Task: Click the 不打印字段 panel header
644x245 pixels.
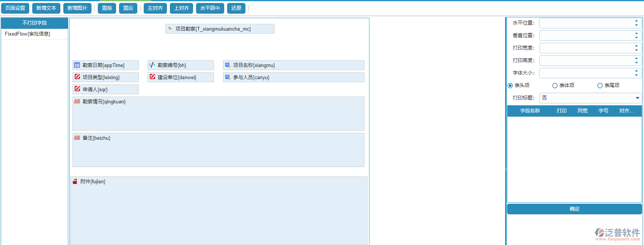Action: 35,23
